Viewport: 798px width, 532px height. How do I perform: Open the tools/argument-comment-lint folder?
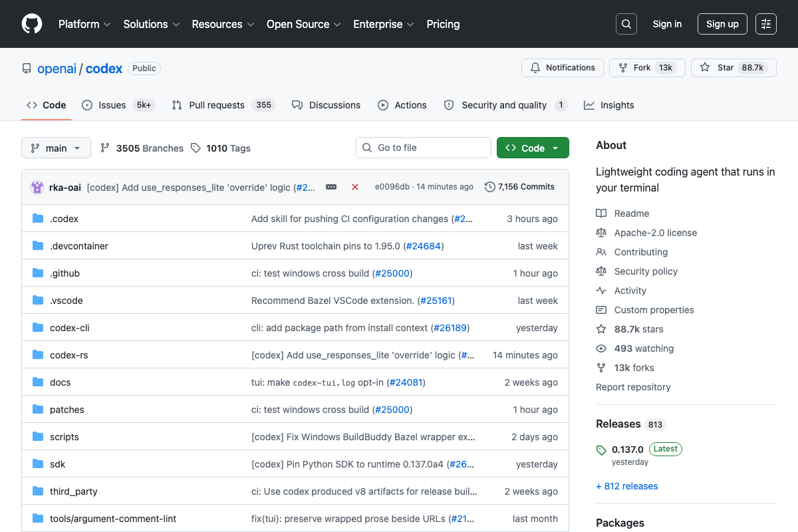(x=113, y=519)
